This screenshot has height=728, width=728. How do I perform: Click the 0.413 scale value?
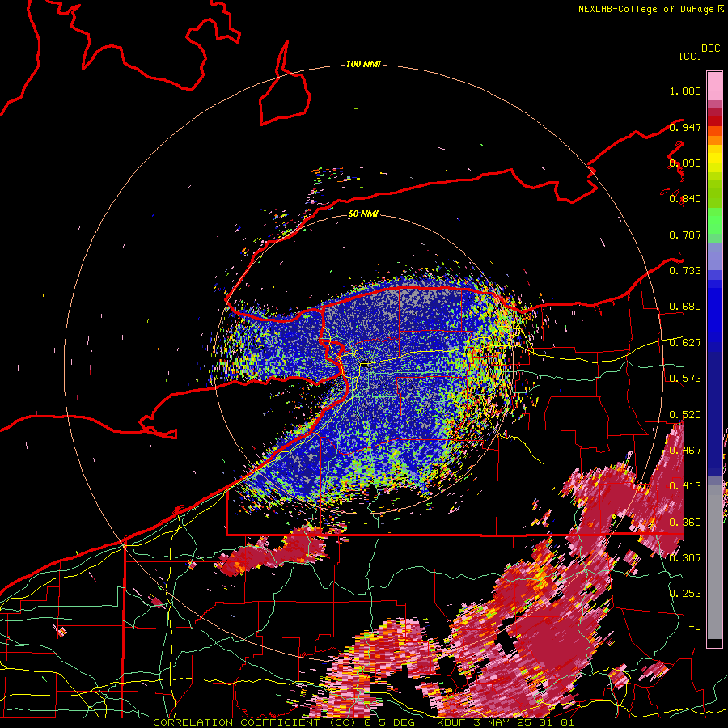pos(685,486)
